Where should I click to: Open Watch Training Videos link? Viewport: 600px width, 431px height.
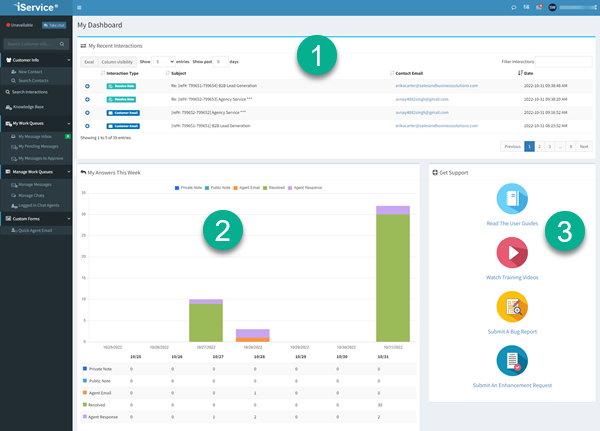pyautogui.click(x=512, y=278)
